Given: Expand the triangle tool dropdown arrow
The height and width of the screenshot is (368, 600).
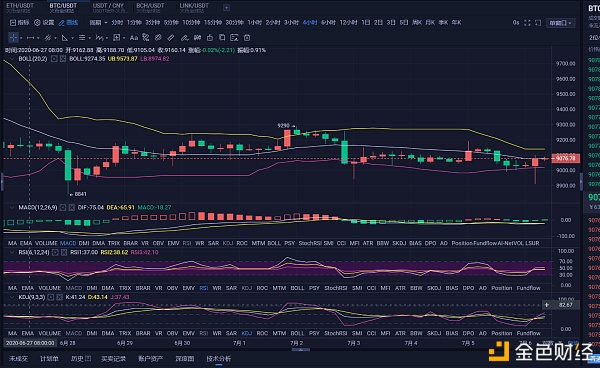Looking at the screenshot, I should (72, 38).
